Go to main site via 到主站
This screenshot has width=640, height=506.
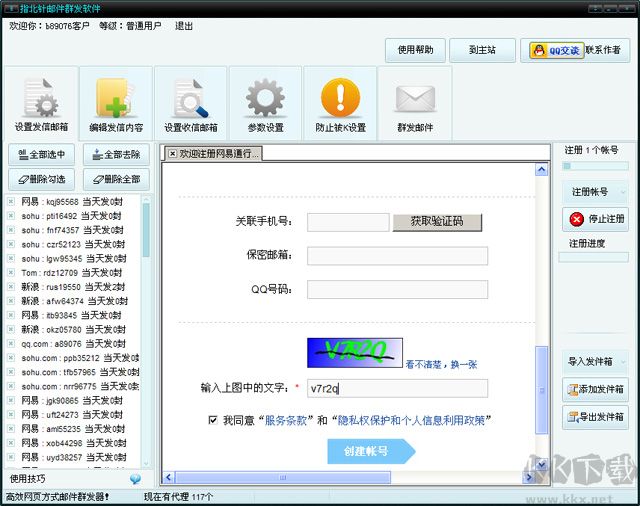click(x=482, y=50)
